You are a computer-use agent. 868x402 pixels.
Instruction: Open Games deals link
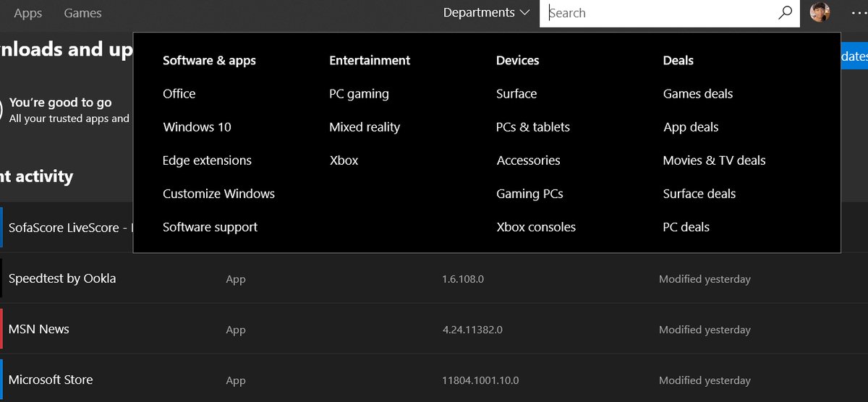point(698,94)
